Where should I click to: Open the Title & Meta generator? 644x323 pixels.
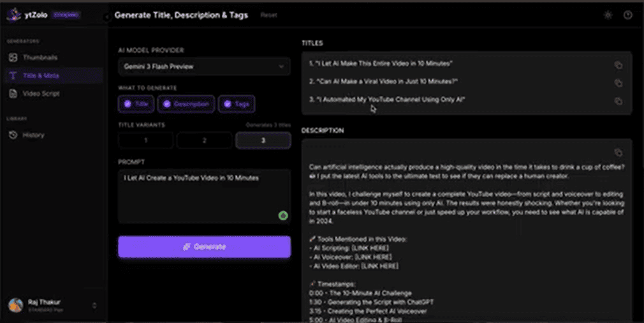[x=54, y=75]
